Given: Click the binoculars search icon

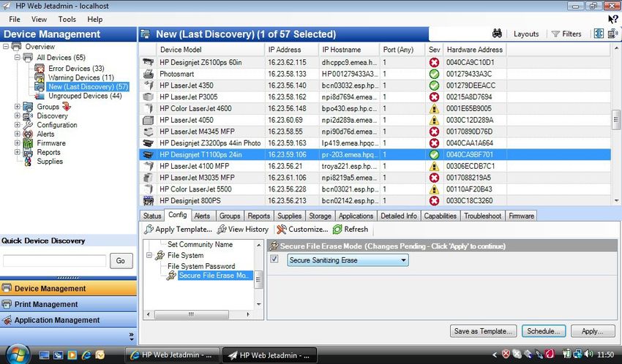Looking at the screenshot, I should coord(497,34).
